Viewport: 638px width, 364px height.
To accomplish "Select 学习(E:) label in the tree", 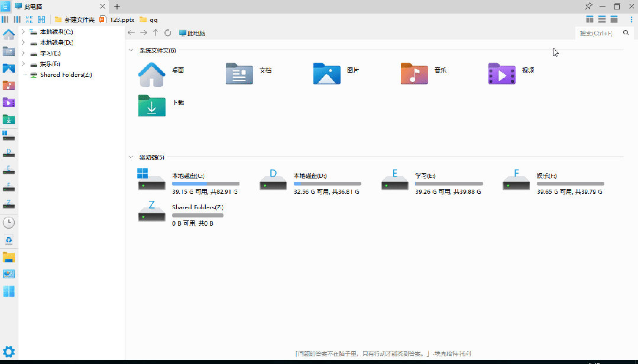I will [50, 53].
